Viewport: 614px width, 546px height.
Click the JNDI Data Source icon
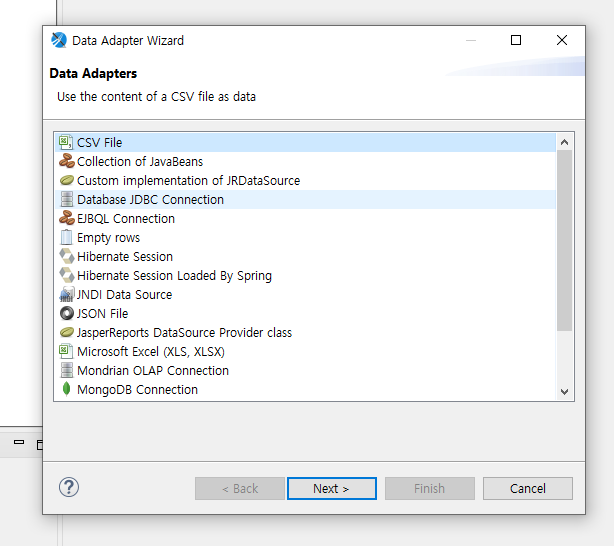click(x=67, y=294)
